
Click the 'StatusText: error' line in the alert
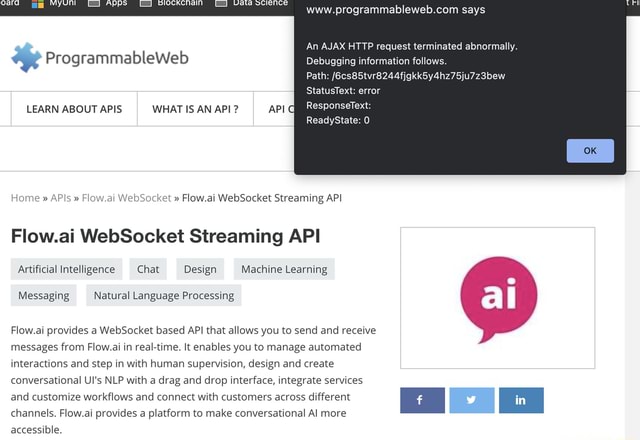(x=343, y=91)
